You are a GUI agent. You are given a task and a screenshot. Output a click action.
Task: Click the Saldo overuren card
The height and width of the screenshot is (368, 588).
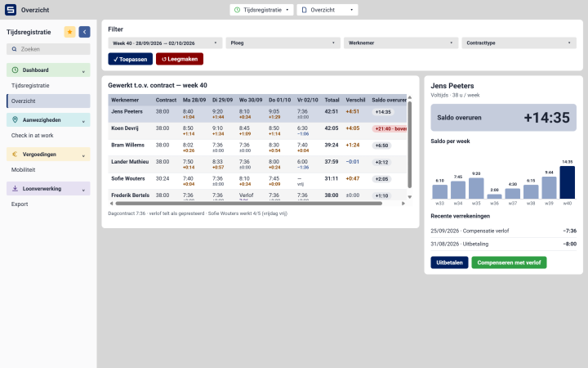click(504, 118)
